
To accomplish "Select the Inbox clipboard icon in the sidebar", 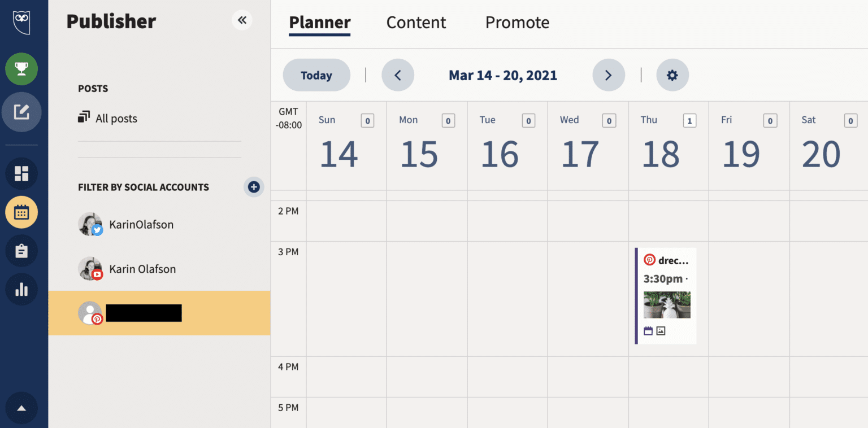I will click(x=21, y=251).
